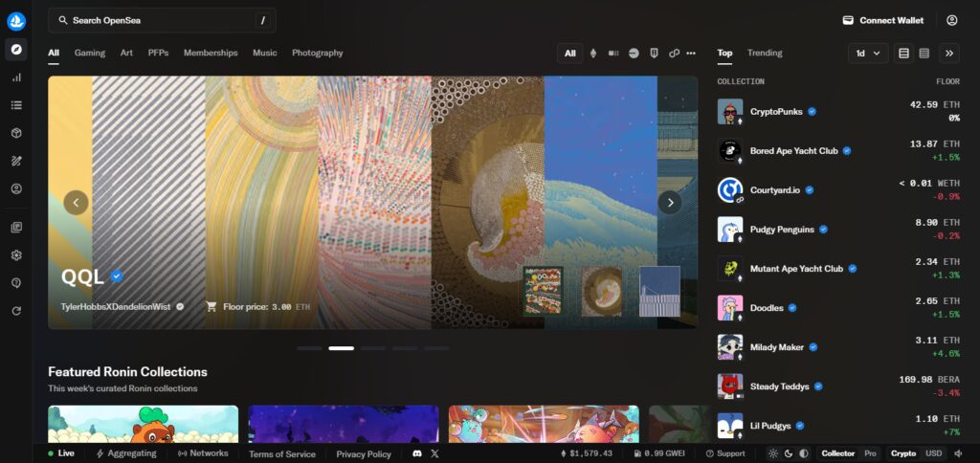Show prices in Crypto

click(903, 453)
